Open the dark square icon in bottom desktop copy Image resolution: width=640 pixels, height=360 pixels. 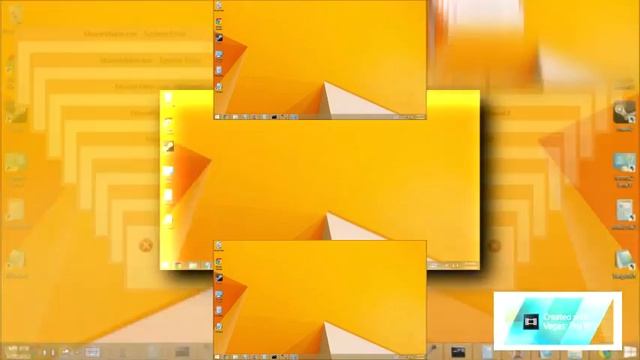[219, 278]
